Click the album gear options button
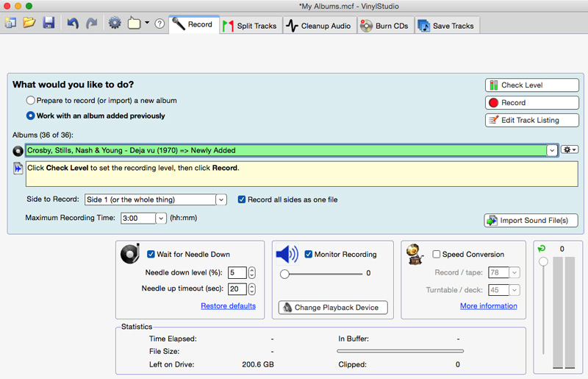This screenshot has width=588, height=379. 570,150
